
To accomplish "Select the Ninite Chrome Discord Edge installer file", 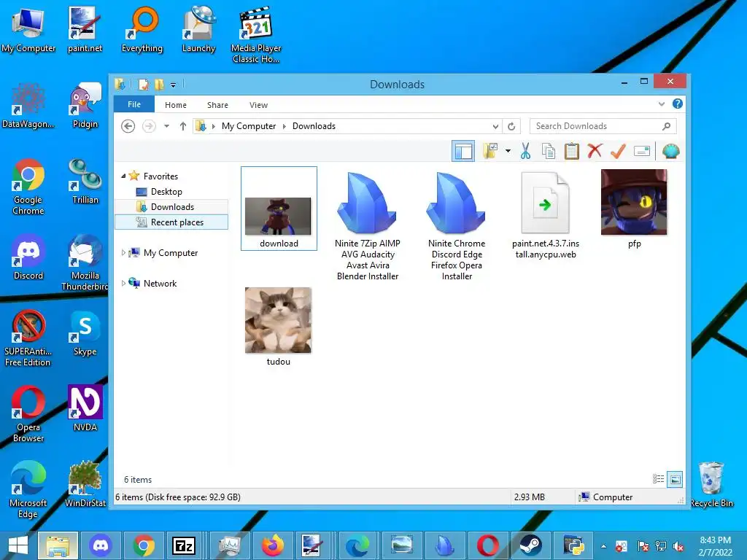I will pos(457,225).
